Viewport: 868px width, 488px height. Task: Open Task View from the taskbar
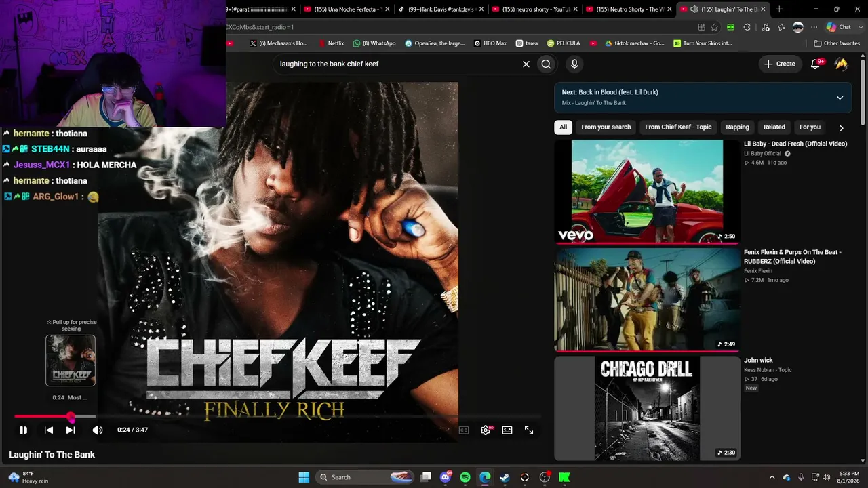tap(426, 477)
